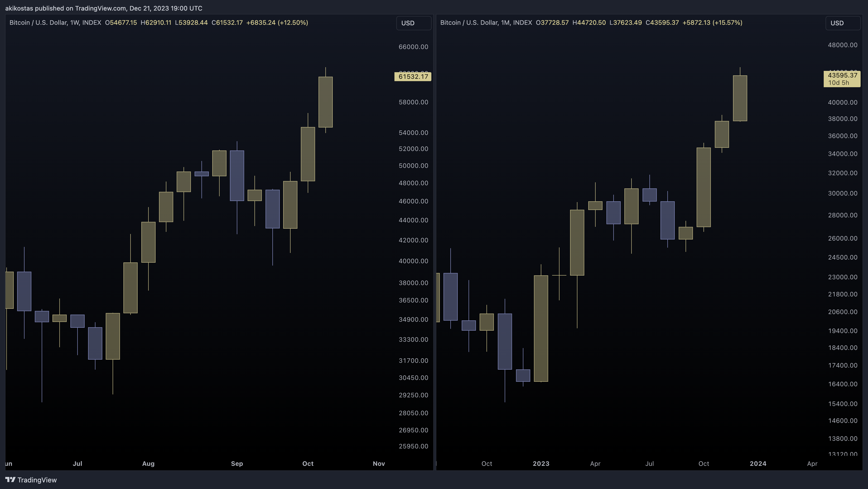868x489 pixels.
Task: Click the TradingView logo at bottom left
Action: pyautogui.click(x=31, y=480)
